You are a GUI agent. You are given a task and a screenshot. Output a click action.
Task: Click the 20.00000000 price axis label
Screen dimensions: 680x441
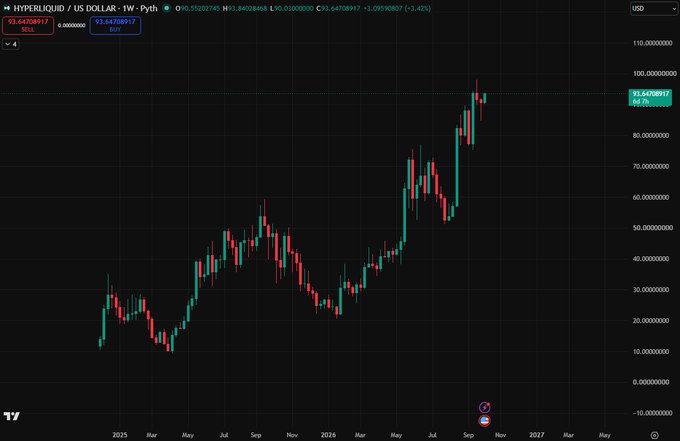[x=653, y=320]
